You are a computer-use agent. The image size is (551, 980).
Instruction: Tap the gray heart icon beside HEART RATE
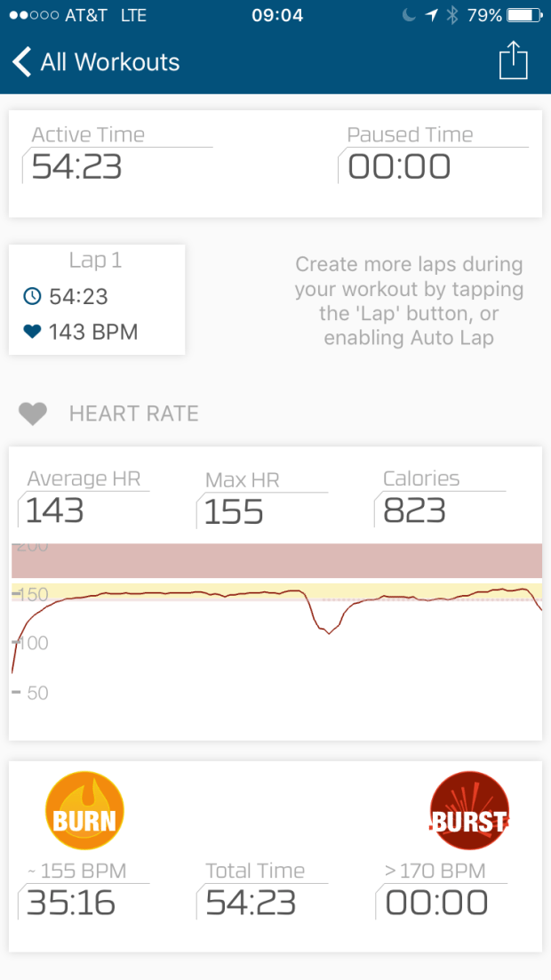tap(33, 414)
